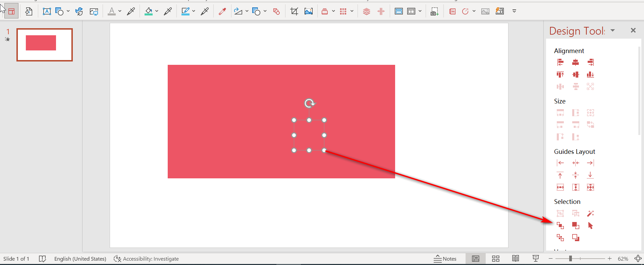Open the shape fill color dropdown arrow
The image size is (644, 265).
(157, 11)
